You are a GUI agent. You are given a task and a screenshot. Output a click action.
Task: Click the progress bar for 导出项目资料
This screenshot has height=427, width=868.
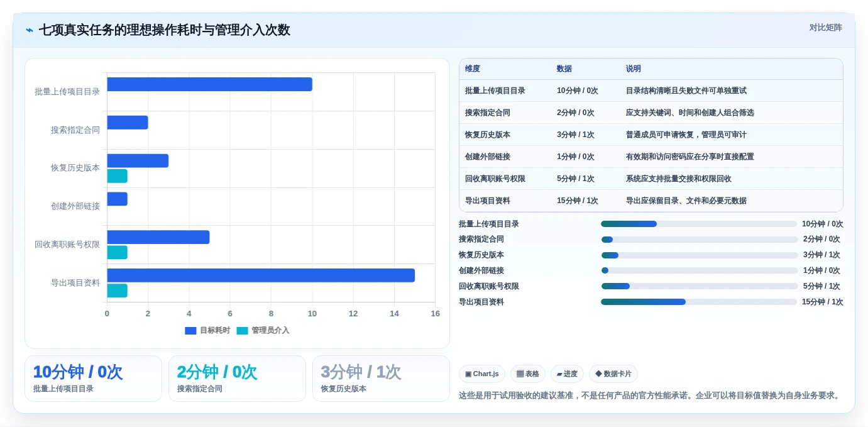click(699, 302)
